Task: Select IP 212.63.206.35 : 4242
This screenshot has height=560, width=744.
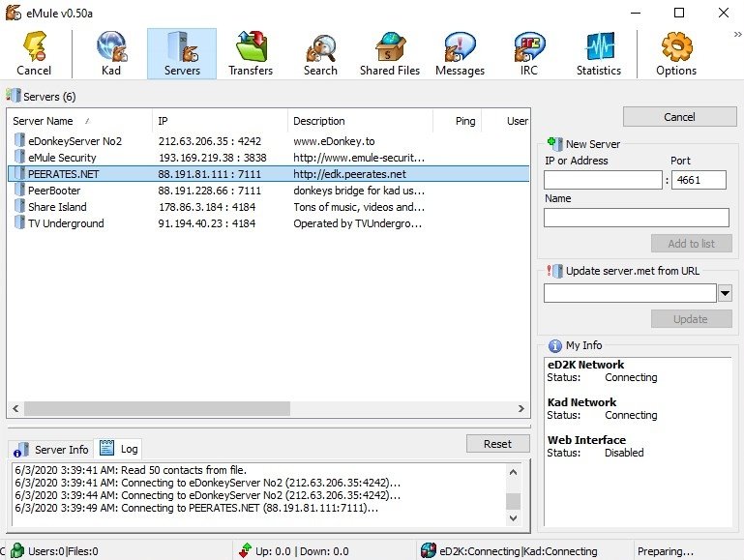Action: 210,141
